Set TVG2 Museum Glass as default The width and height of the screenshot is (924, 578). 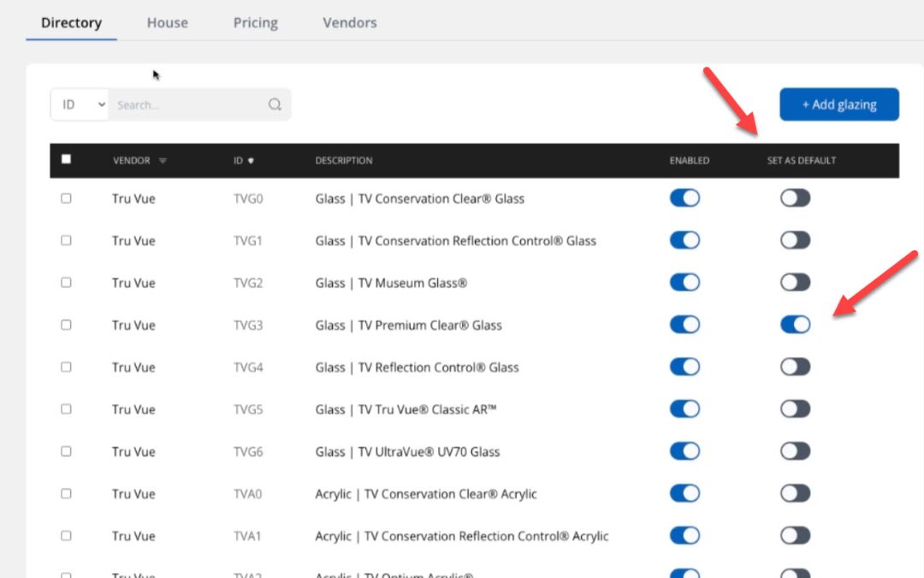click(796, 283)
